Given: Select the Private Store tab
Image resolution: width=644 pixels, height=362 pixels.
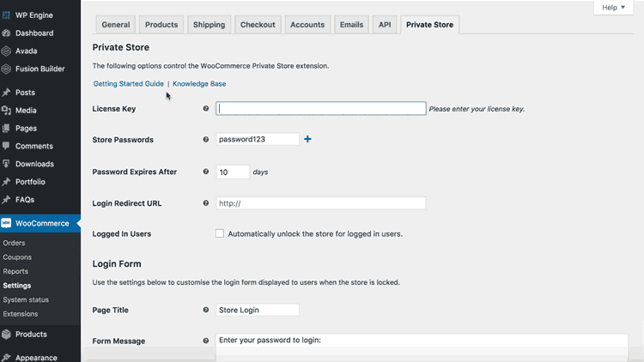Looking at the screenshot, I should click(429, 25).
